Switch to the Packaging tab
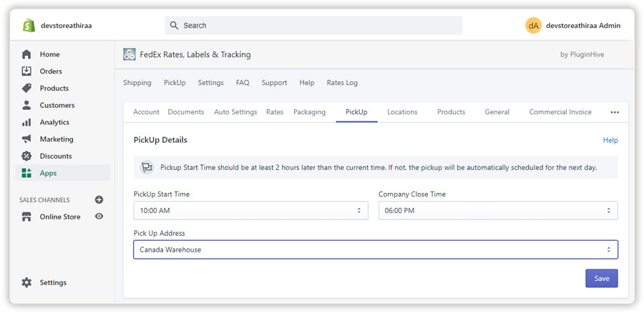The image size is (644, 313). 309,112
